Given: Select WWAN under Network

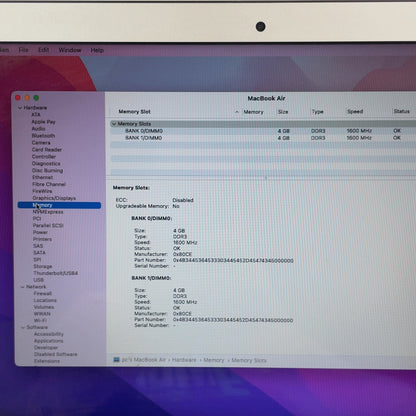Looking at the screenshot, I should click(42, 314).
